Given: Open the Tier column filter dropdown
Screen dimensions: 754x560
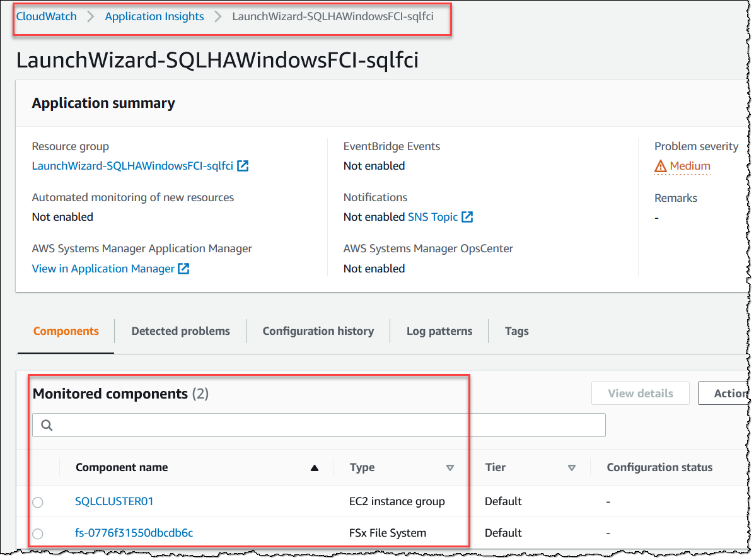Looking at the screenshot, I should point(572,469).
